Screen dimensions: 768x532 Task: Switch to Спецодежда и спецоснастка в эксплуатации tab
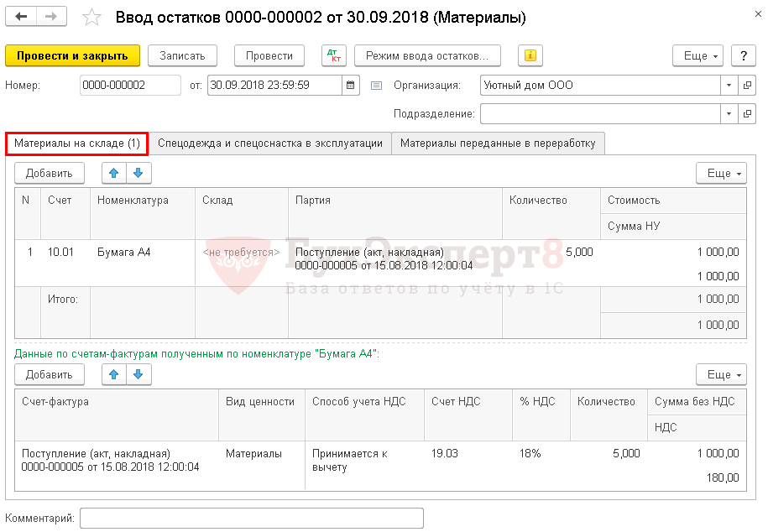pos(270,143)
